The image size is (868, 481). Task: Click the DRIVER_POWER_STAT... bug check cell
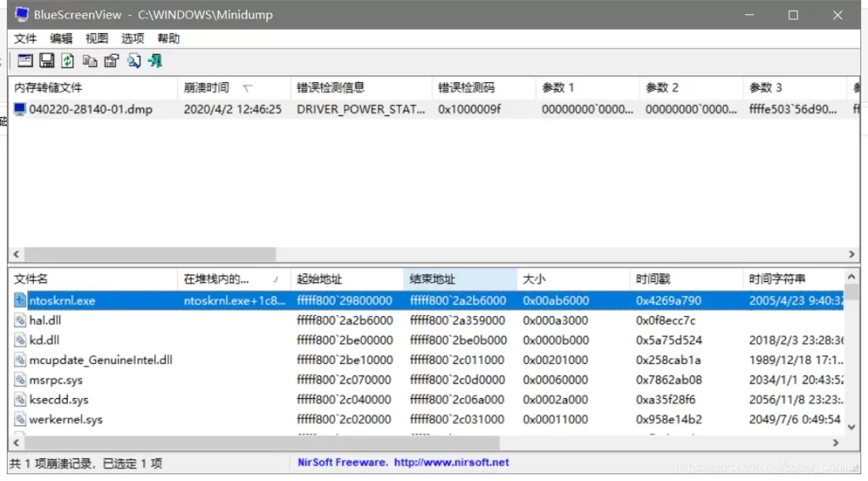(x=361, y=109)
